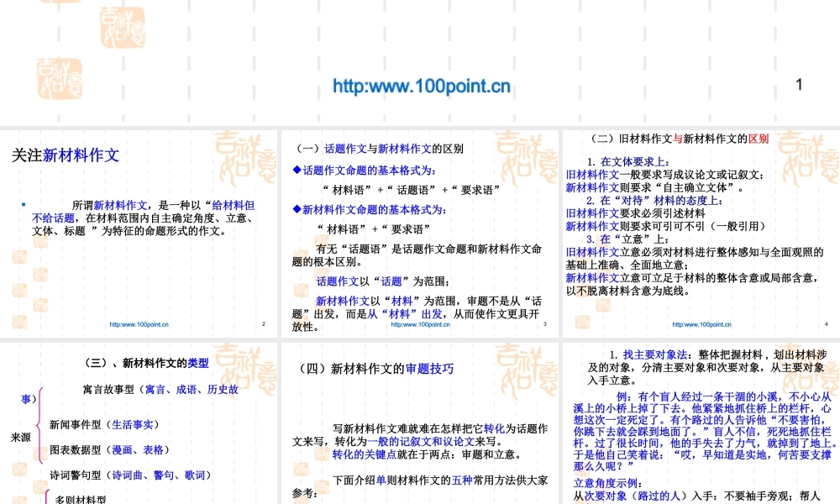This screenshot has width=840, height=504.
Task: Open the large http:www.100point.cn link on slide 1
Action: [421, 87]
